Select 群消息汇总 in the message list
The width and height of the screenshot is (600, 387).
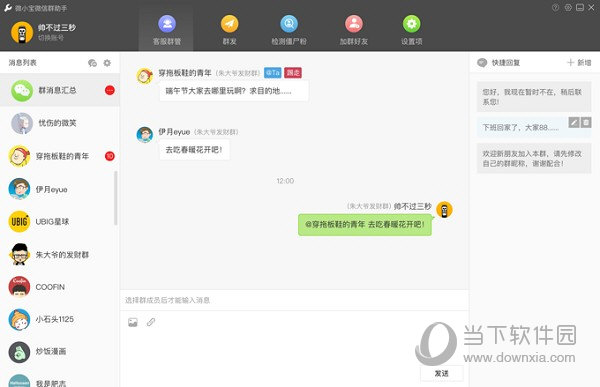pyautogui.click(x=60, y=90)
